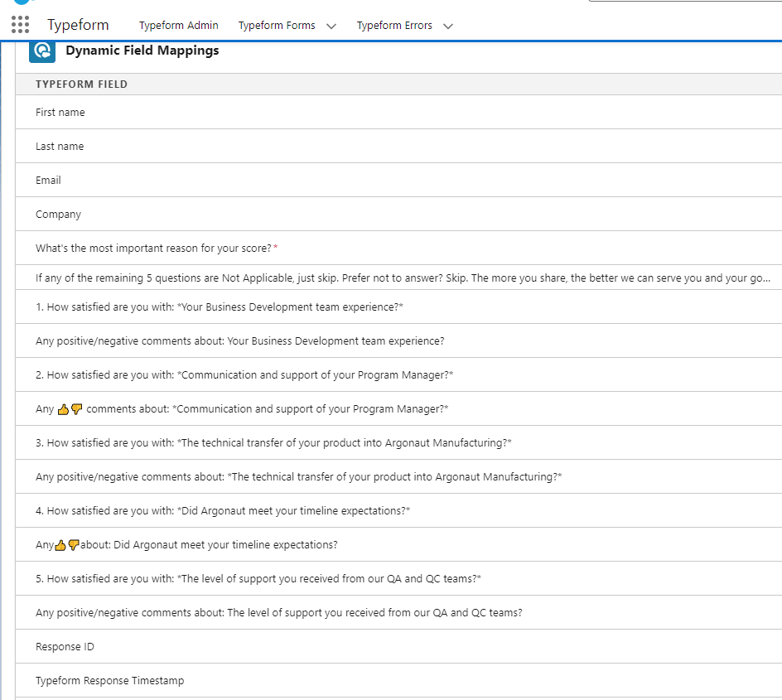This screenshot has width=782, height=700.
Task: Select '1. How satisfied' Business Development row
Action: pyautogui.click(x=398, y=307)
